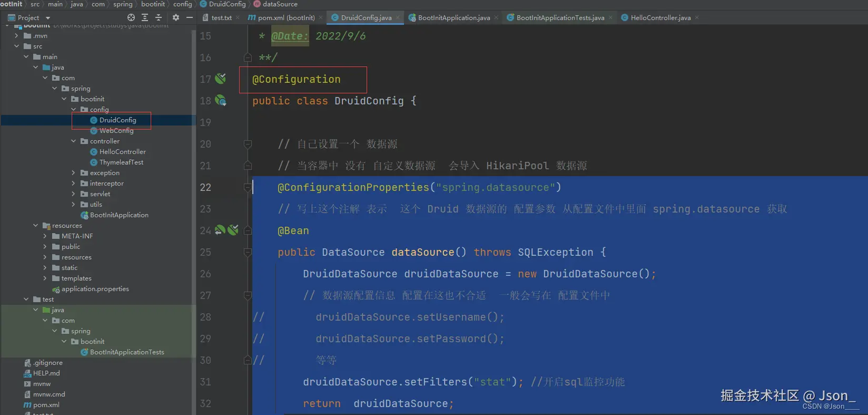Image resolution: width=868 pixels, height=415 pixels.
Task: Select HELP.md file
Action: 46,373
